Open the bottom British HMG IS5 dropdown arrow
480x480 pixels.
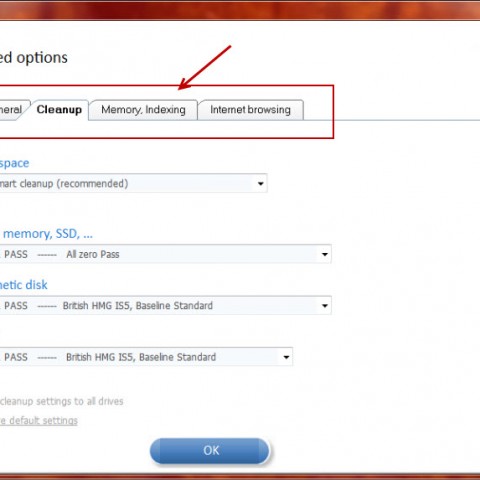pos(286,357)
